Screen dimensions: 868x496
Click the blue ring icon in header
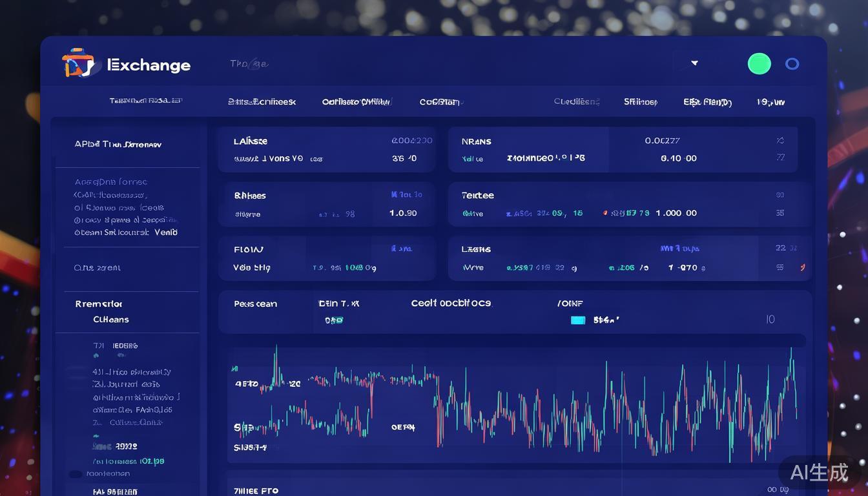pyautogui.click(x=792, y=64)
